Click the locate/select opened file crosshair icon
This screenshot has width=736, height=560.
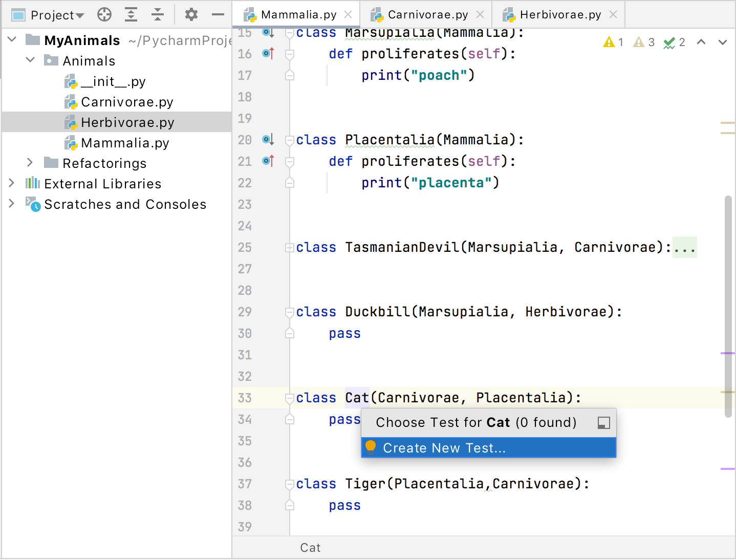[104, 15]
